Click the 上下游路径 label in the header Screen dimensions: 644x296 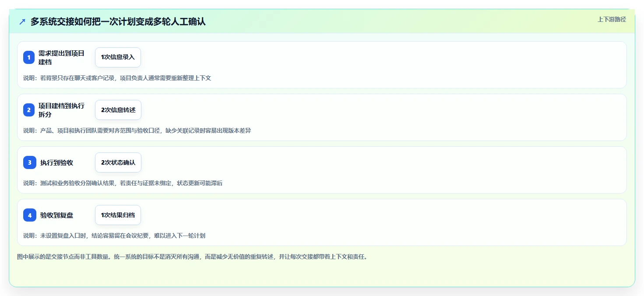click(612, 19)
